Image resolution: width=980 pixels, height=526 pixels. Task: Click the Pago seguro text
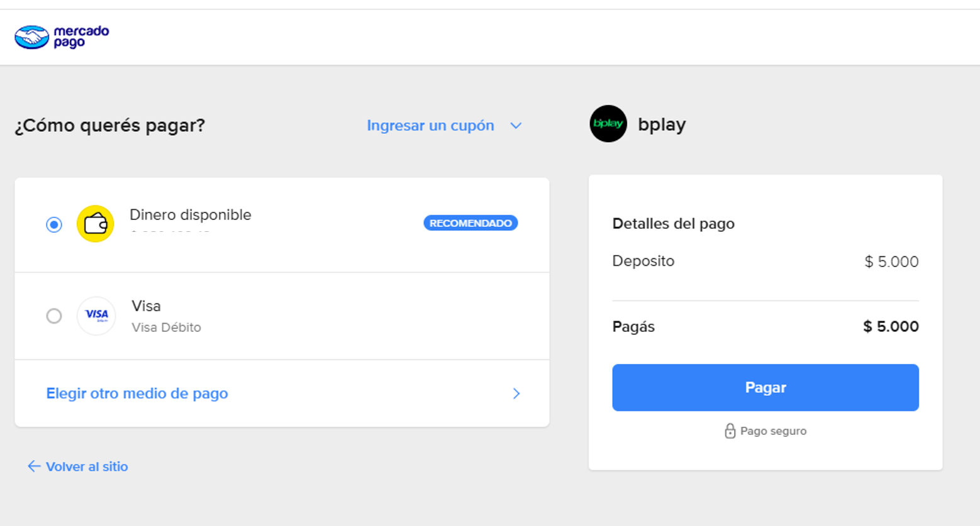[773, 431]
